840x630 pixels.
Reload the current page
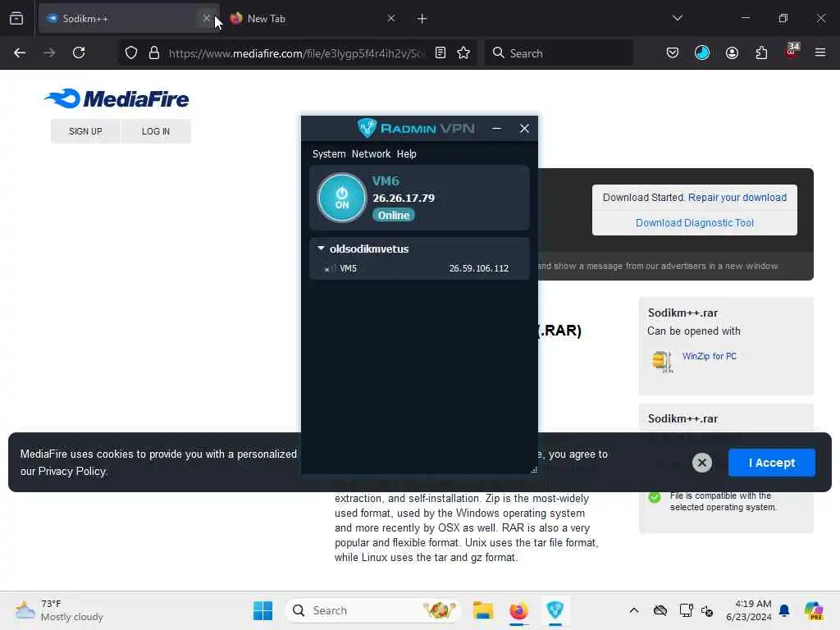[79, 52]
